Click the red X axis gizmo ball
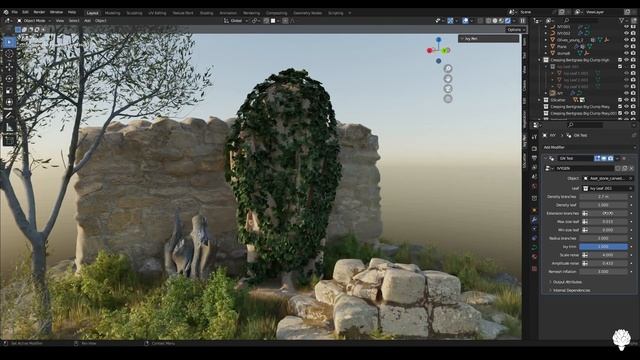Screen dimensions: 640x360 point(429,50)
